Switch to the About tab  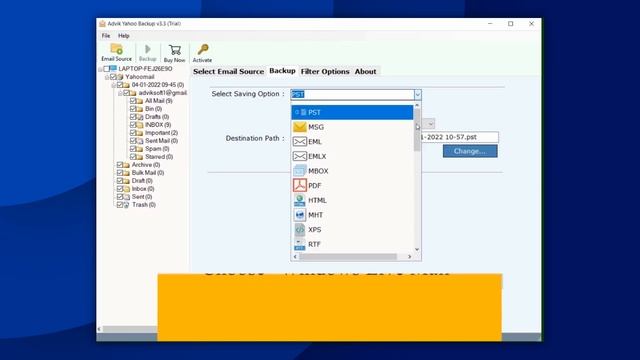pos(365,71)
